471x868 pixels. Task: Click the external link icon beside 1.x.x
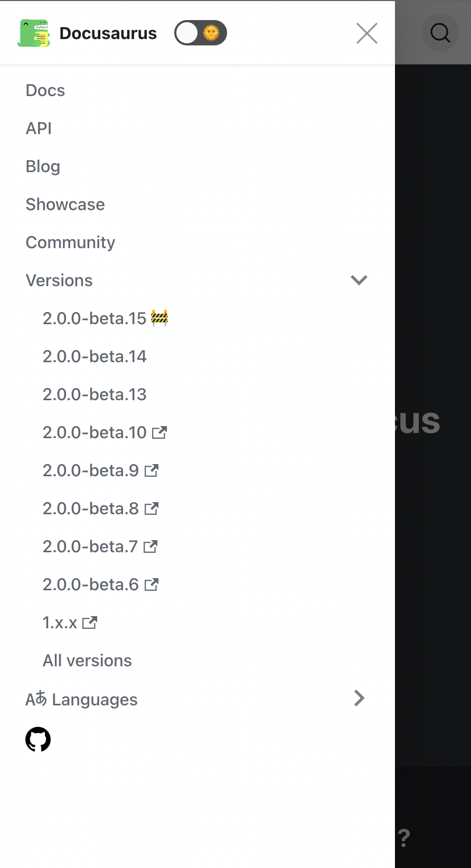(90, 622)
